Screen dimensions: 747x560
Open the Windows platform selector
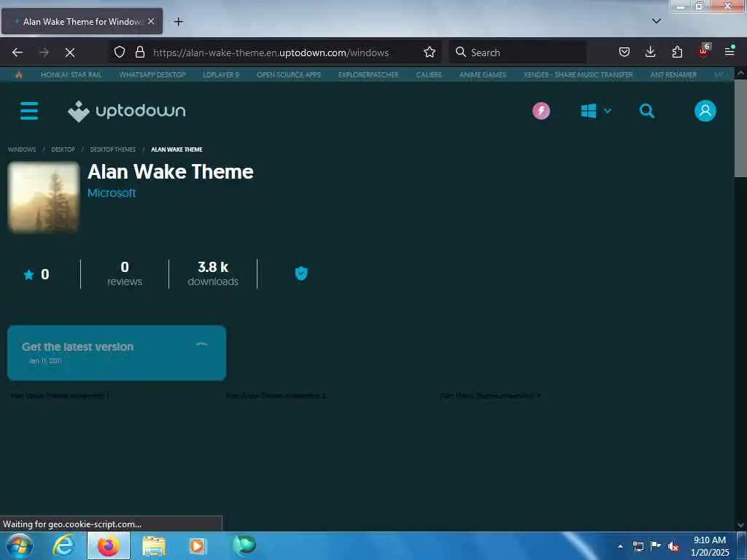click(x=595, y=111)
